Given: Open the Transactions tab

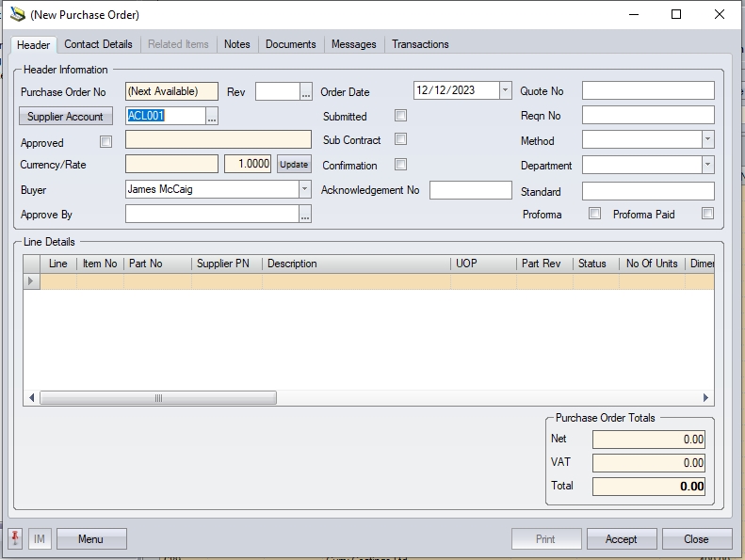Looking at the screenshot, I should coord(420,44).
